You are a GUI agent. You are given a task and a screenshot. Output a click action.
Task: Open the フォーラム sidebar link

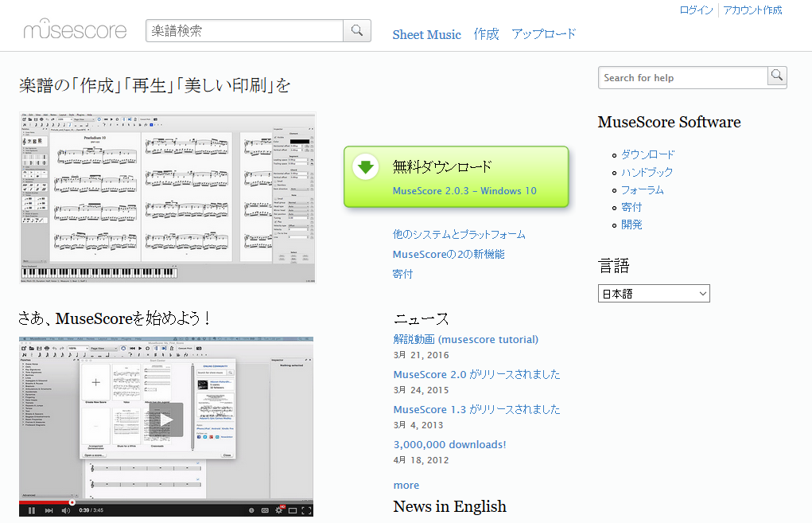pos(642,189)
